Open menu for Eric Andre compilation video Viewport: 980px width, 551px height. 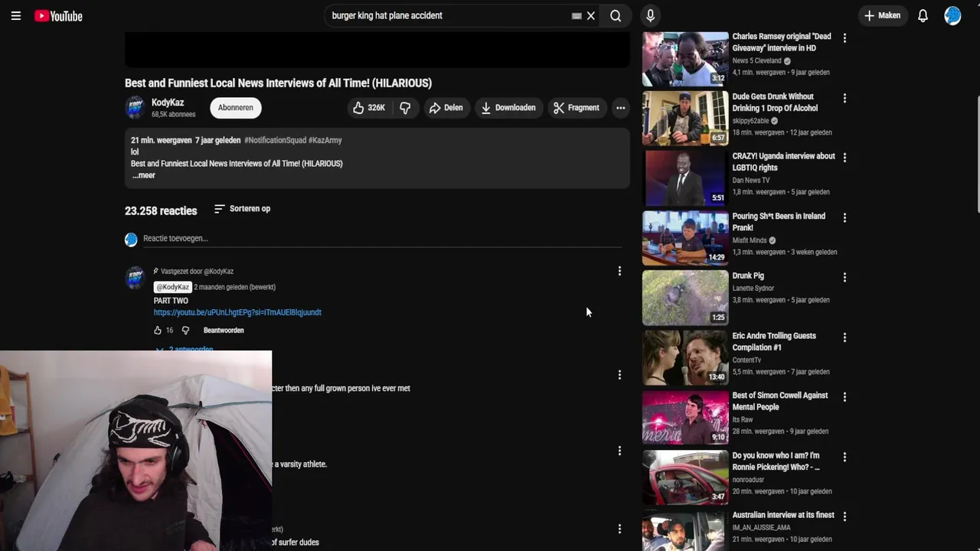tap(844, 337)
